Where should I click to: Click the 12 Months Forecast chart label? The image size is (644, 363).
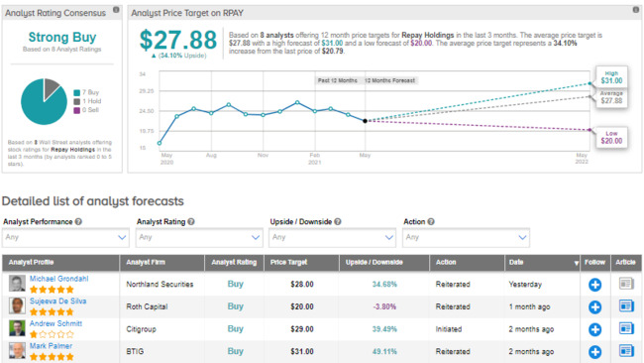point(389,80)
